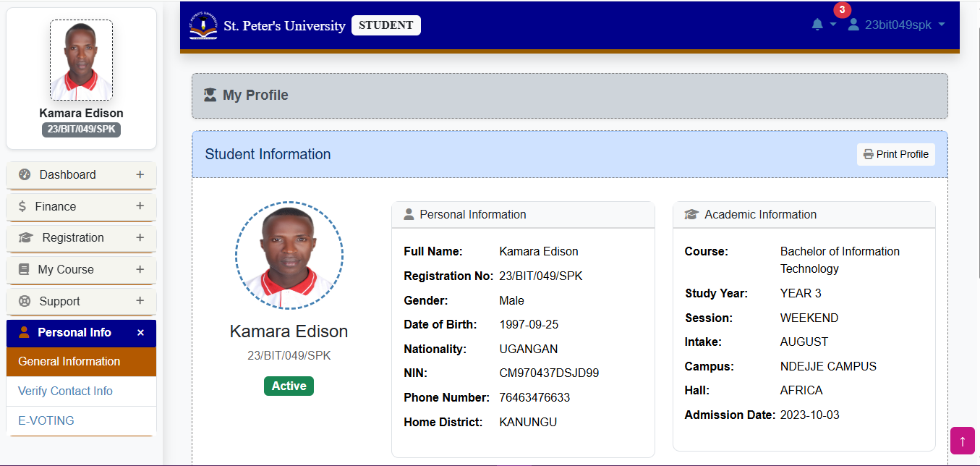980x466 pixels.
Task: Open Verify Contact Info page
Action: (65, 391)
